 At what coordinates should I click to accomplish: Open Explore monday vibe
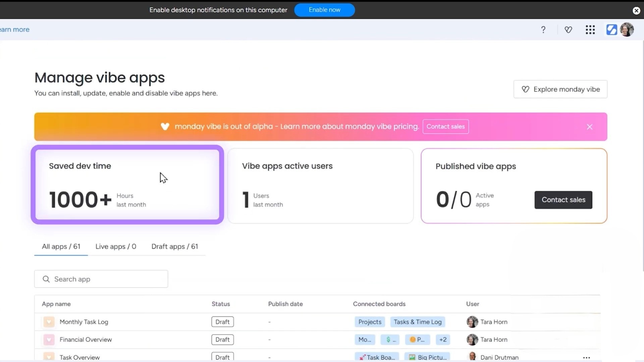(560, 89)
